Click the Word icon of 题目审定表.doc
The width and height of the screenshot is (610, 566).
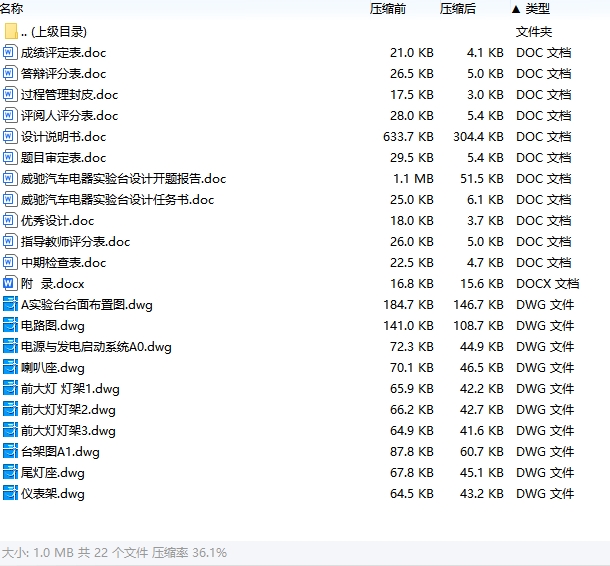coord(10,158)
